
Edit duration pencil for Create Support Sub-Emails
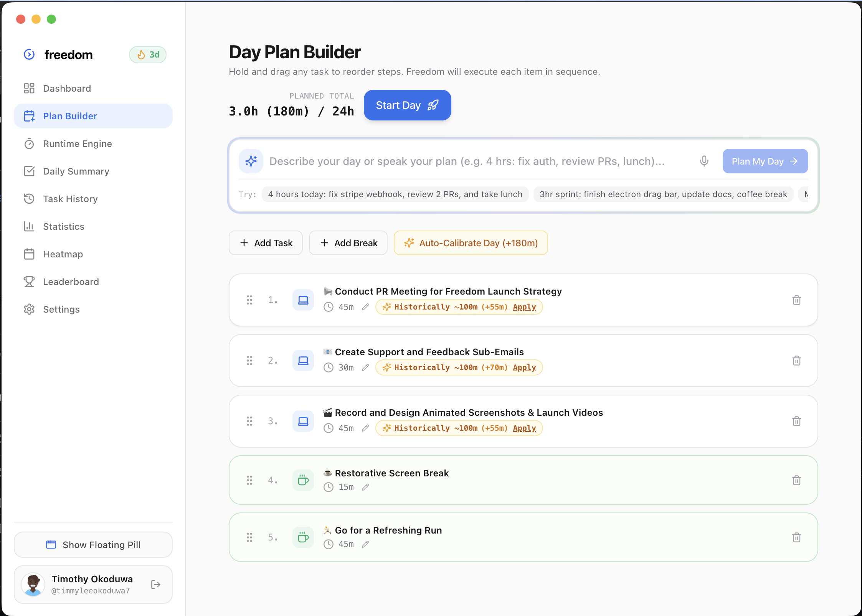(365, 367)
